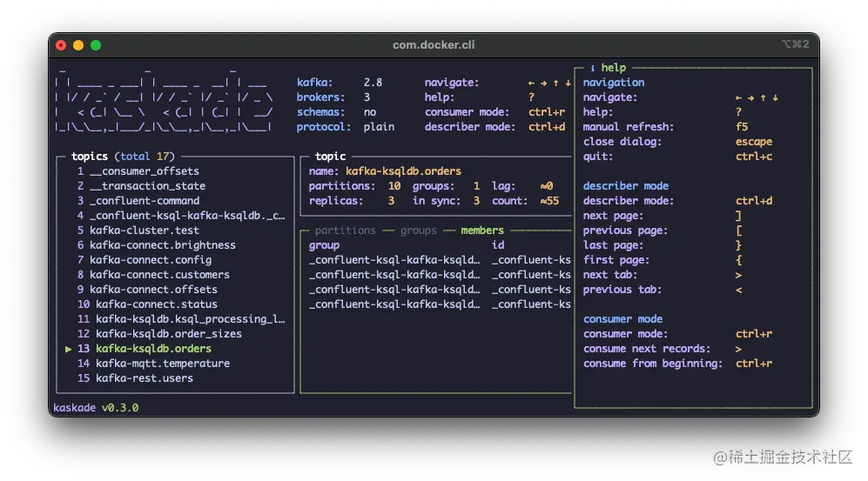Select highlighted topic kafka-ksqldb.orders row

point(176,349)
